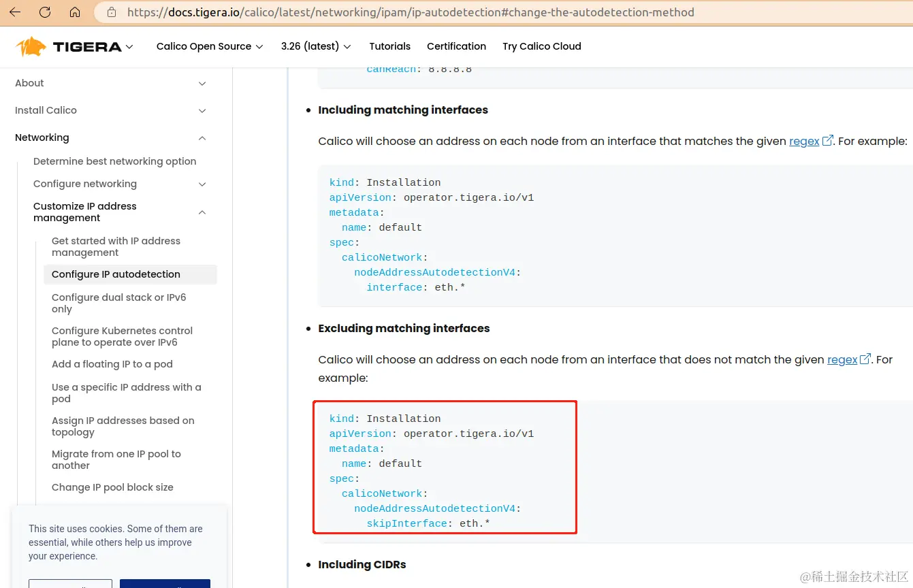The width and height of the screenshot is (913, 588).
Task: Select Configure IP autodetection sidebar item
Action: (130, 274)
